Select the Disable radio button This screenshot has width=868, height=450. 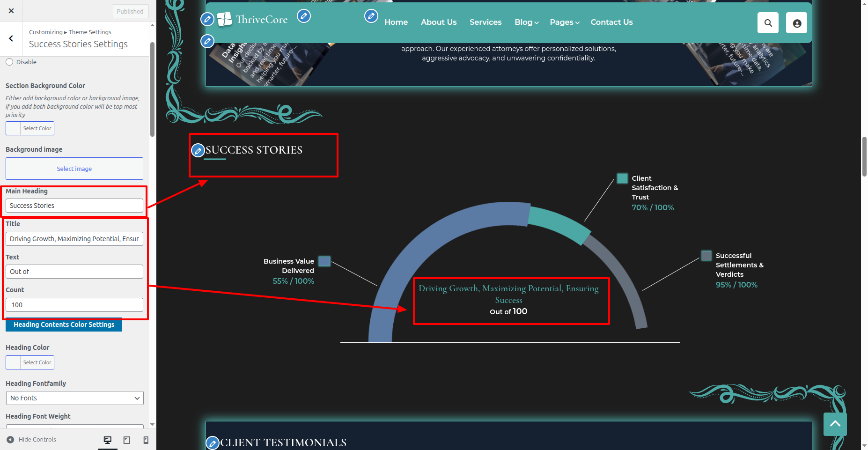pos(9,62)
